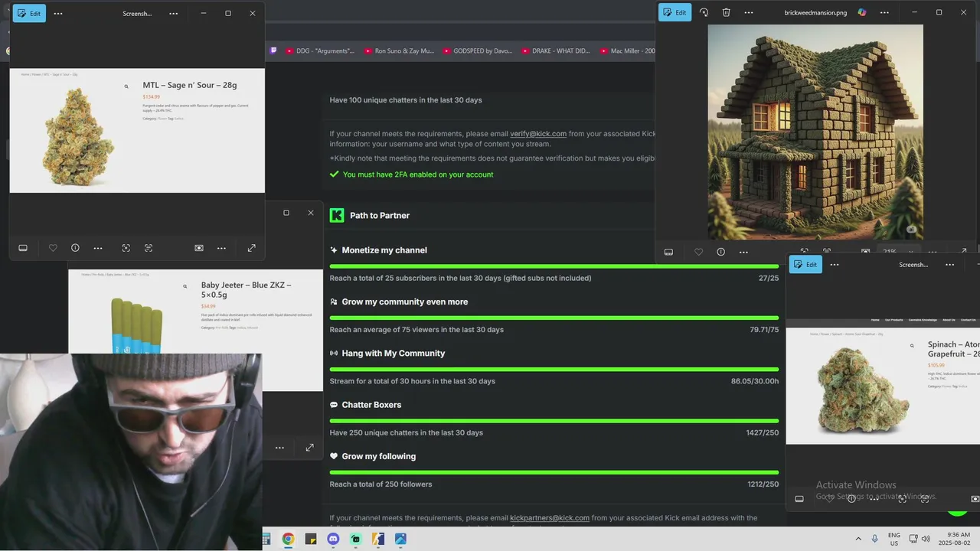Open three-dots menu in Baby Jeeter photo window
The width and height of the screenshot is (980, 551).
point(279,448)
